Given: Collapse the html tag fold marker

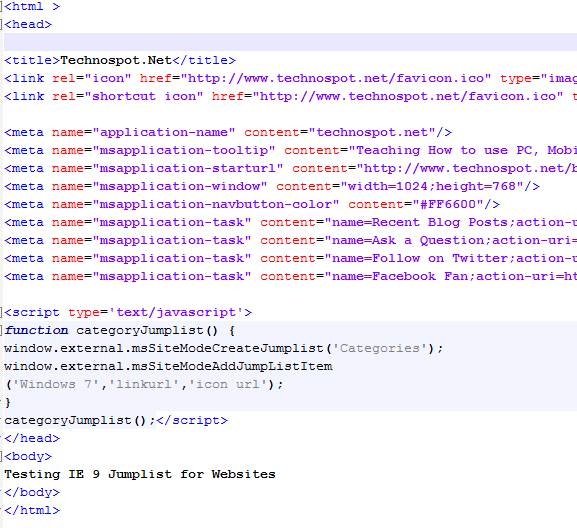Looking at the screenshot, I should (1, 7).
